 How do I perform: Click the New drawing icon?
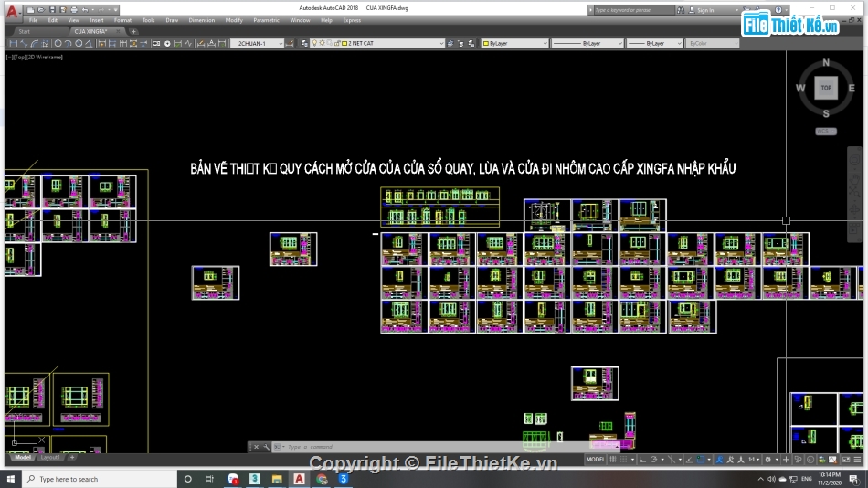(x=31, y=9)
